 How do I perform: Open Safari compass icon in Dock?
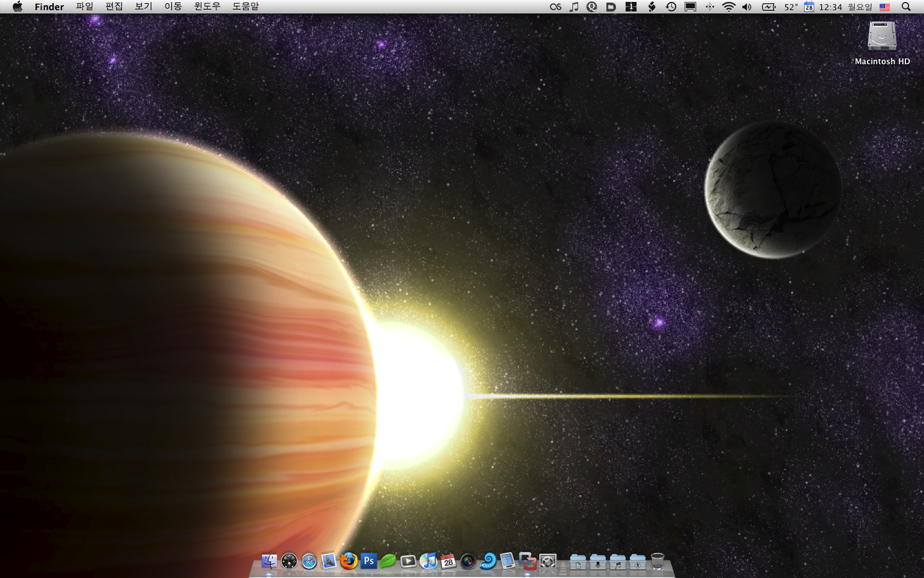click(309, 561)
